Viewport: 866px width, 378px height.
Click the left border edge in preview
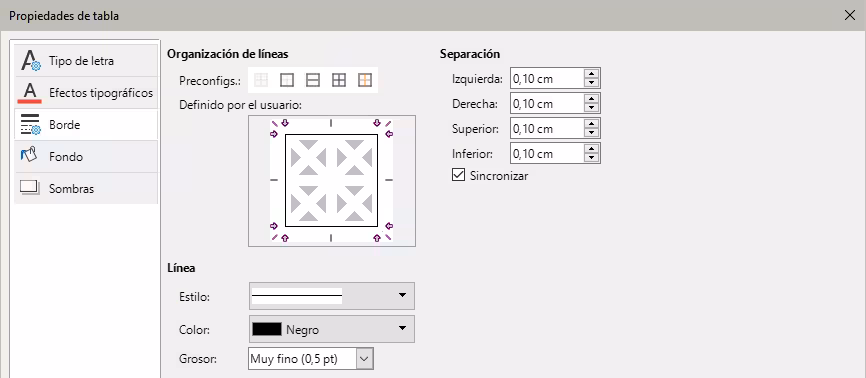pyautogui.click(x=286, y=180)
